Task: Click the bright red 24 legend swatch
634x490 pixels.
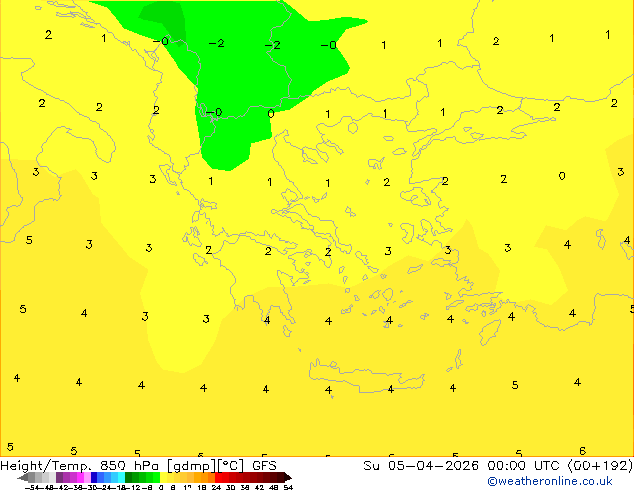Action: coord(218,477)
